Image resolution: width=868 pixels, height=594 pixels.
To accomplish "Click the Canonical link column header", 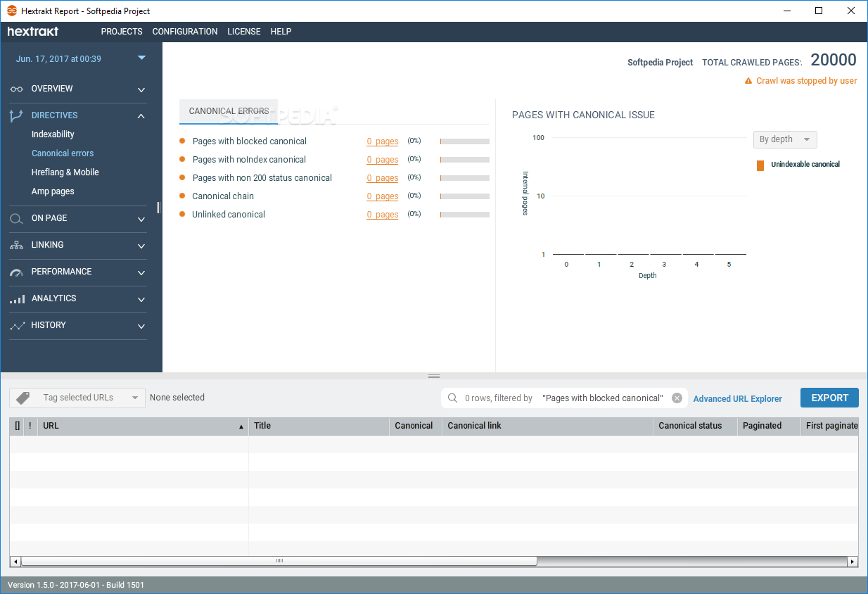I will click(x=547, y=426).
